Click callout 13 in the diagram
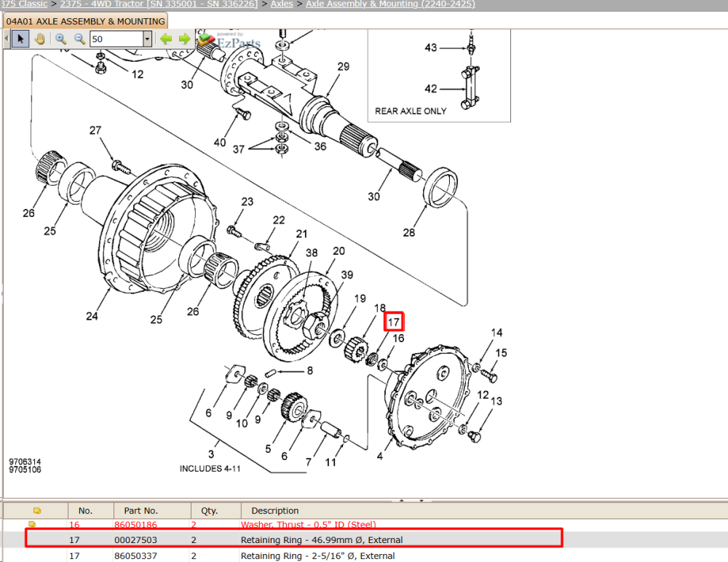728x562 pixels. click(x=496, y=401)
